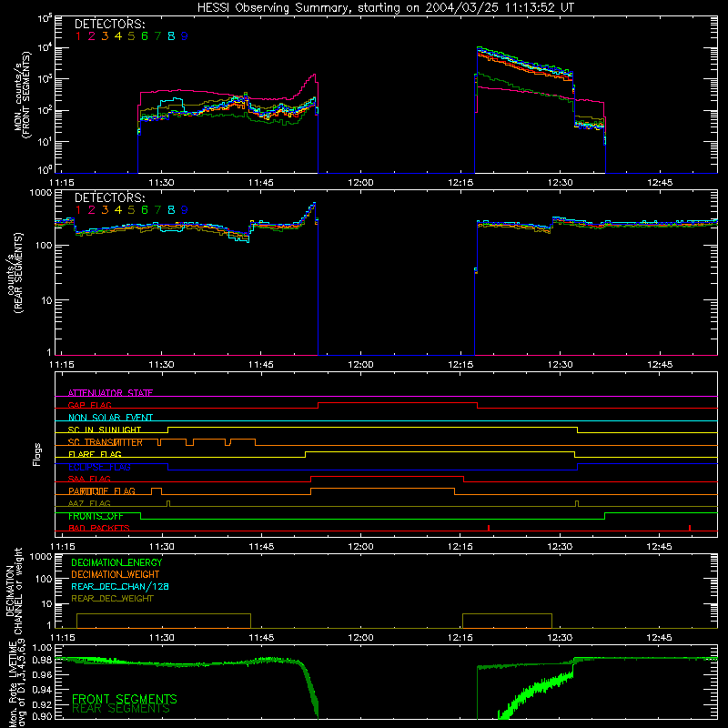Select detector 7 in the front segments legend
Viewport: 728px width, 728px height.
pos(157,36)
